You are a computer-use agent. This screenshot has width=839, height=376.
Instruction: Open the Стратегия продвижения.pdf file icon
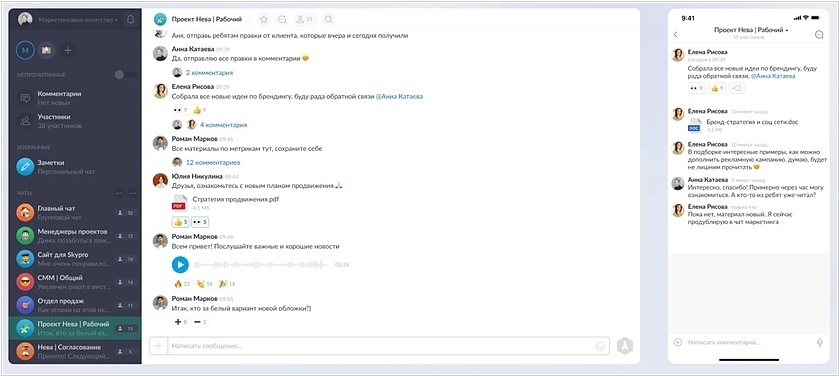pos(179,203)
